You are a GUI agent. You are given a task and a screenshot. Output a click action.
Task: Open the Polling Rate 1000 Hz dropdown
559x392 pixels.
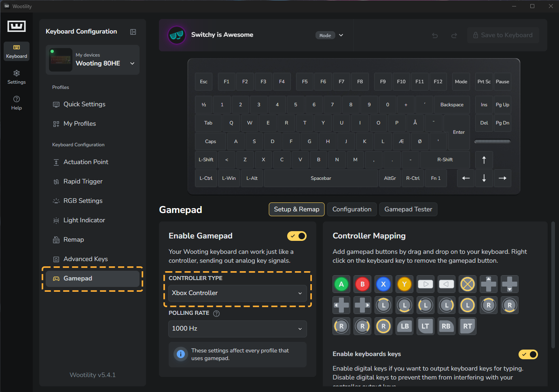click(237, 329)
